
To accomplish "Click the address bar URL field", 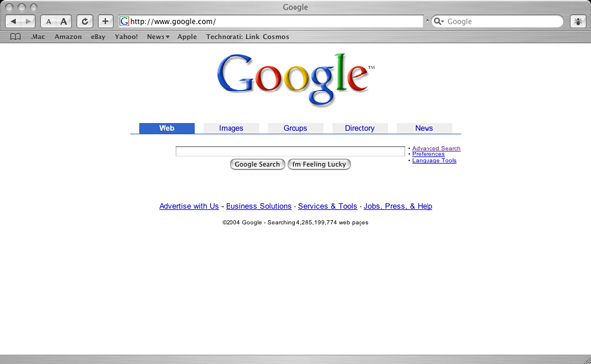I will (x=271, y=21).
